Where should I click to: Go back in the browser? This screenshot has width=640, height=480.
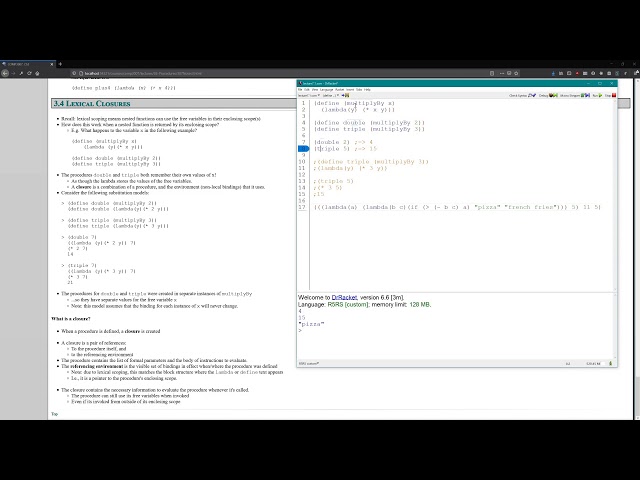tap(5, 73)
